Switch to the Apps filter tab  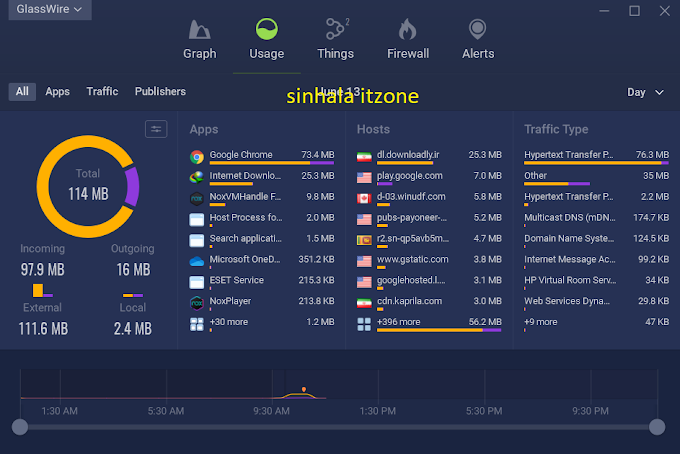point(58,91)
